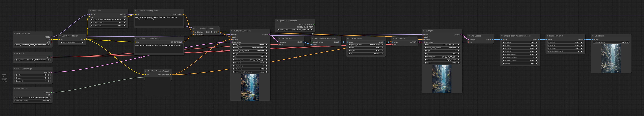Toggle the add_noise enable option
This screenshot has height=116, width=644.
[x=250, y=45]
